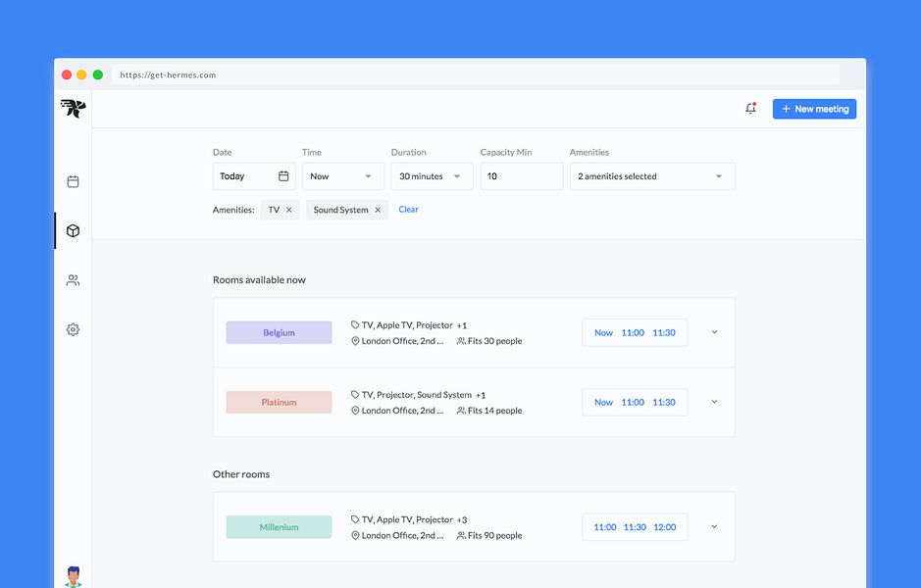Open the Date picker showing Today

click(254, 176)
